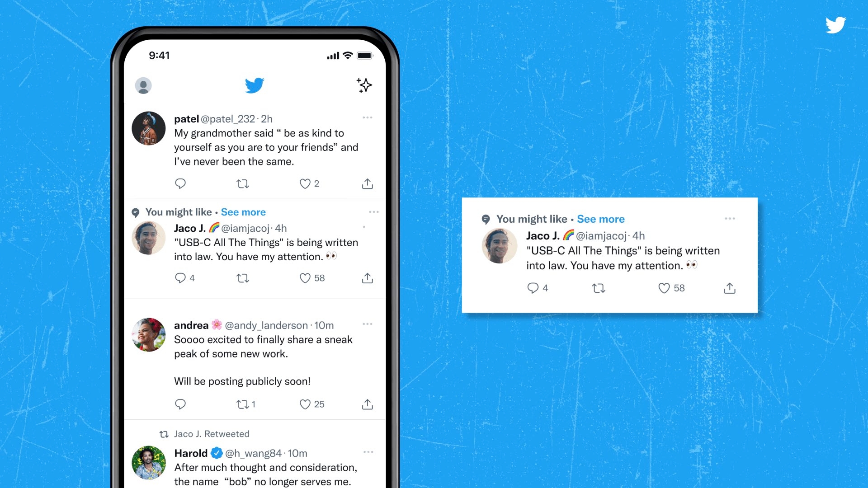Click the WiFi signal icon in status bar
The image size is (868, 488).
[x=346, y=55]
